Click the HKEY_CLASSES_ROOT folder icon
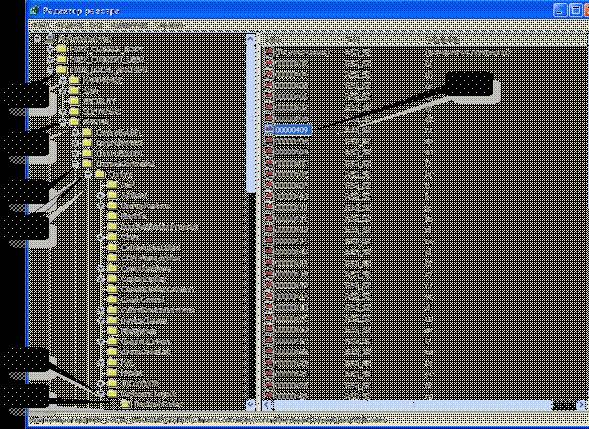 (62, 49)
